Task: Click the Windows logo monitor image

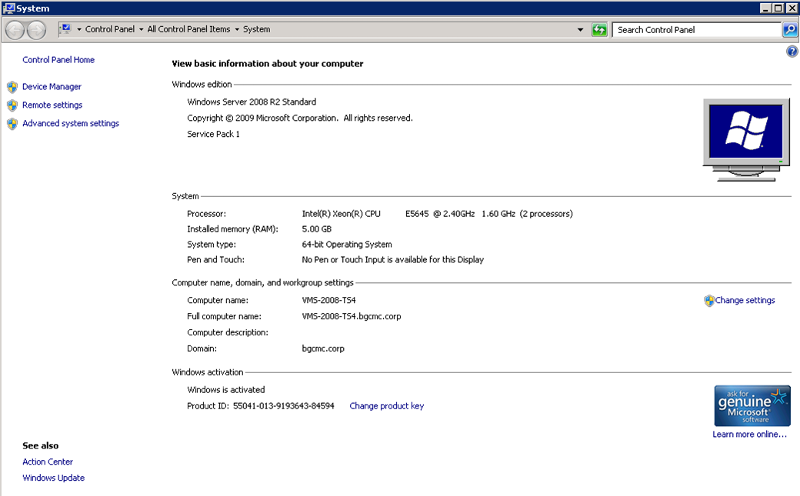Action: pyautogui.click(x=746, y=140)
